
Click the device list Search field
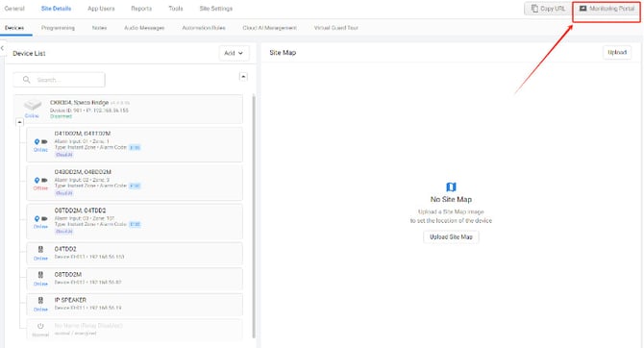pos(60,80)
